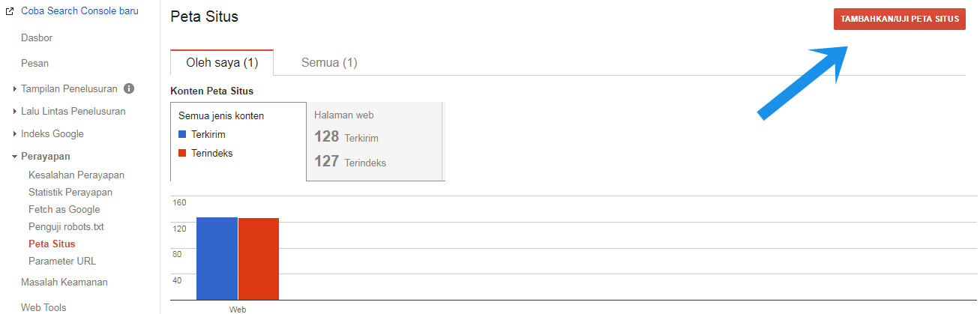Open Masalah Keamanan in the sidebar
Viewport: 980px width, 314px height.
[x=64, y=282]
